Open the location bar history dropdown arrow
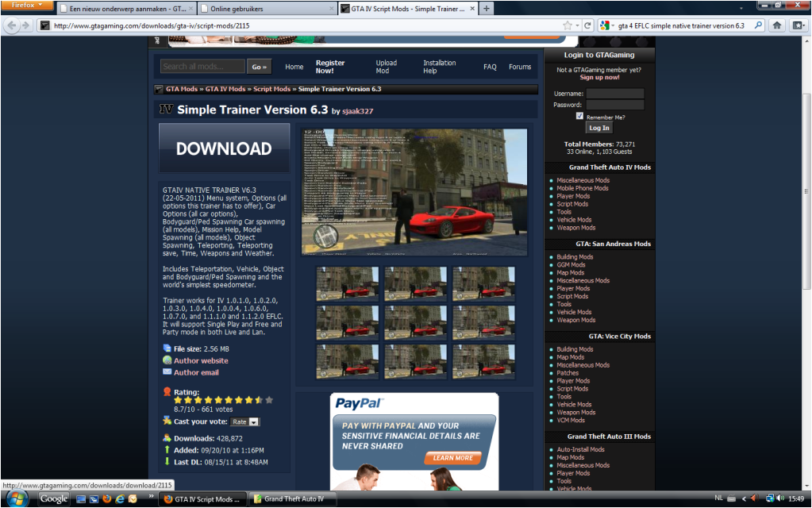 [x=577, y=25]
